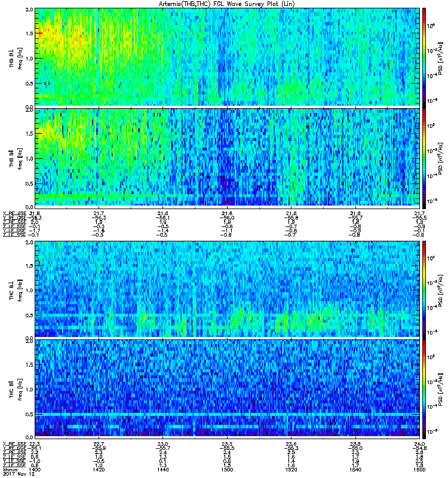
Task: Click the 1500 time tick label
Action: [x=227, y=470]
